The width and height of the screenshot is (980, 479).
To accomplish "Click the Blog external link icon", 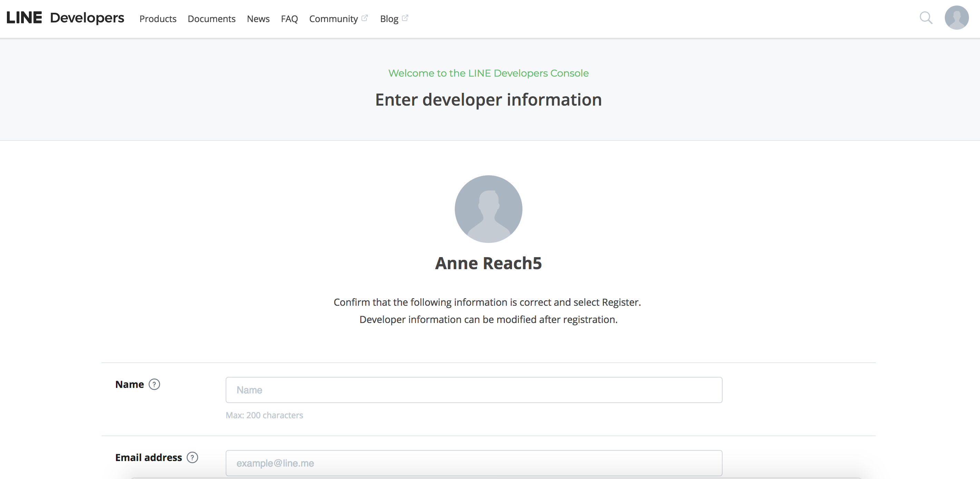I will pos(405,18).
